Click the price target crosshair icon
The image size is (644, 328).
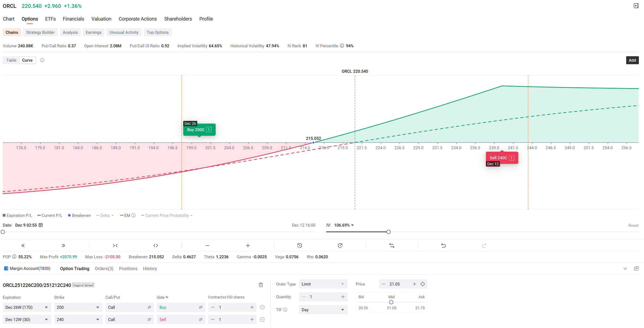[423, 284]
